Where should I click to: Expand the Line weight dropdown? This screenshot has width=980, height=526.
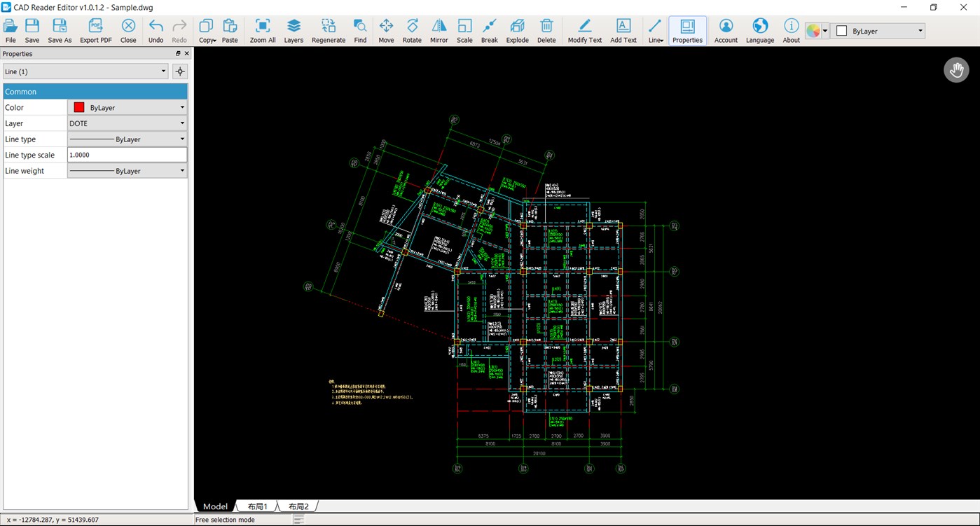pyautogui.click(x=181, y=170)
